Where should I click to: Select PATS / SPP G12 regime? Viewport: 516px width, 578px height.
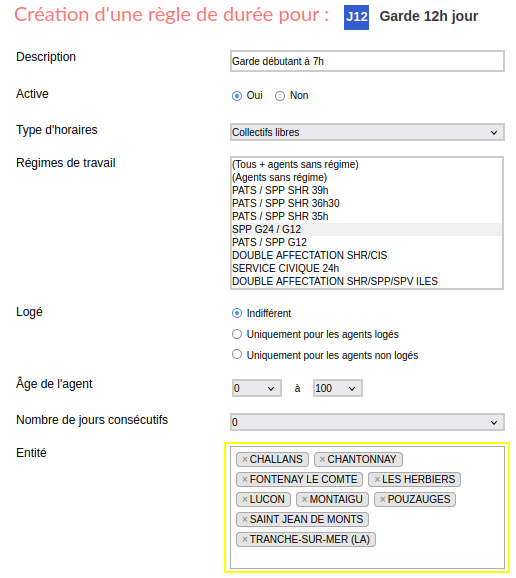366,243
